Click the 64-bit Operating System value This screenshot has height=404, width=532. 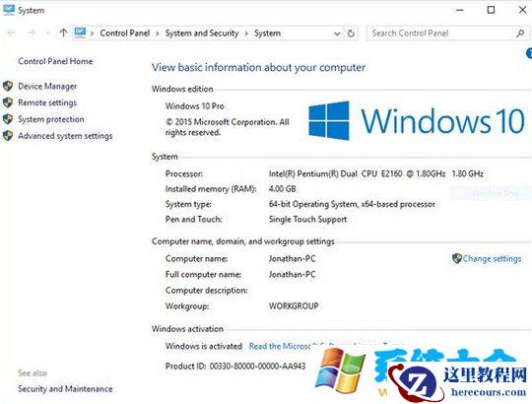(352, 204)
